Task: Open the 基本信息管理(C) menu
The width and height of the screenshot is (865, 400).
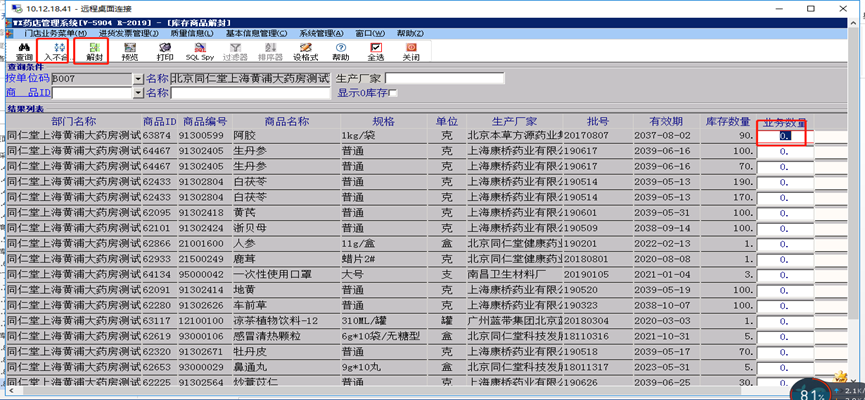Action: point(257,34)
